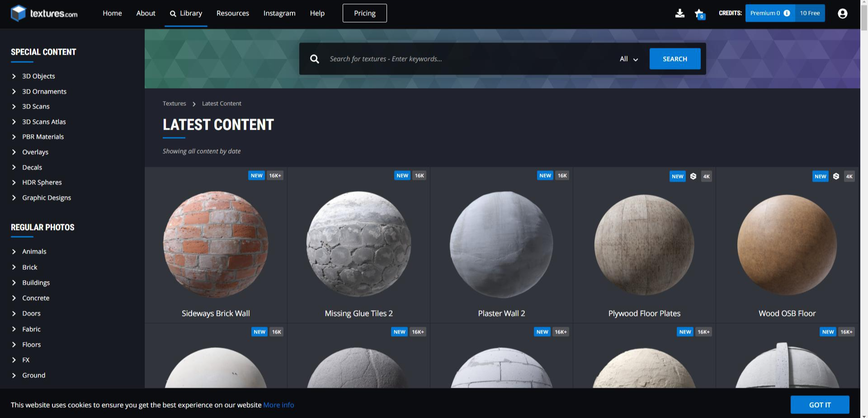Click the 10 Free credits button
Image resolution: width=868 pixels, height=418 pixels.
810,13
